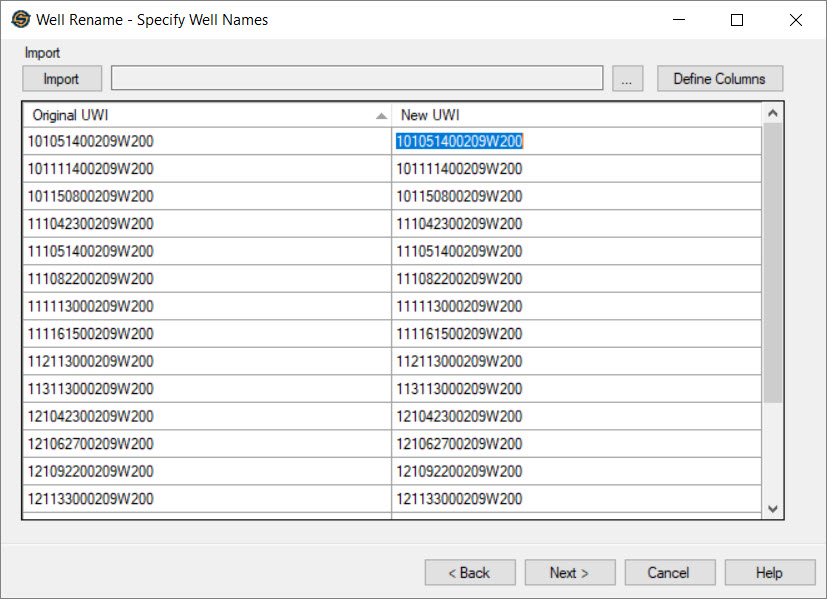
Task: Click Cancel to abort well rename
Action: (669, 573)
